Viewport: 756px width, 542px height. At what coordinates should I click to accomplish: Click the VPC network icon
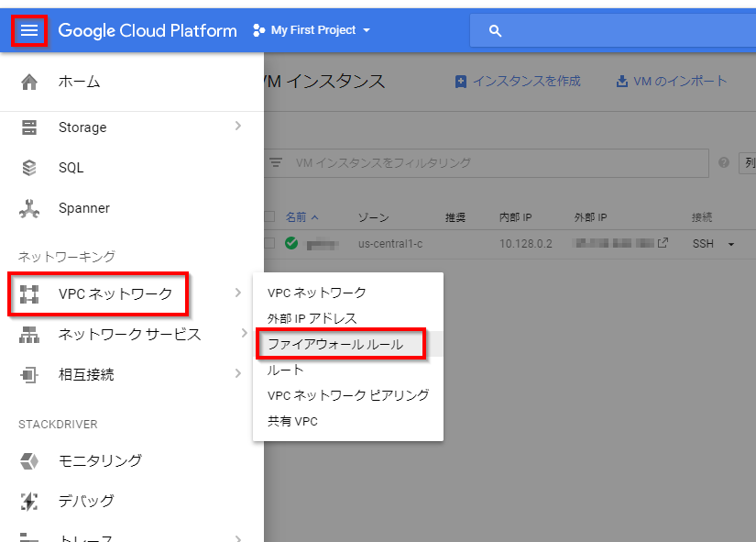(29, 293)
